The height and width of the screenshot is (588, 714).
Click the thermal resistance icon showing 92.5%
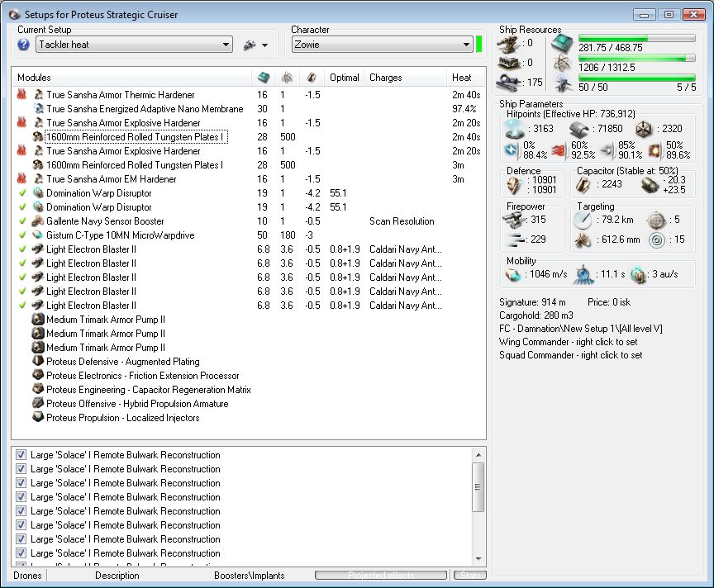[559, 150]
